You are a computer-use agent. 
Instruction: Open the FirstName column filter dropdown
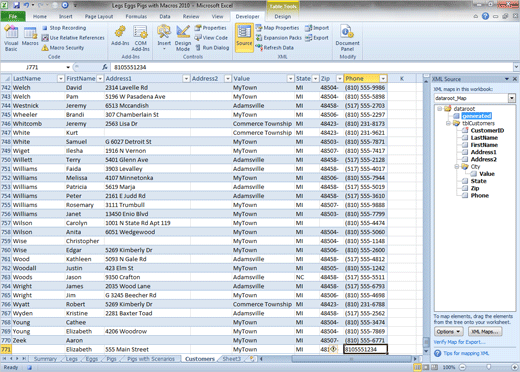pos(100,79)
